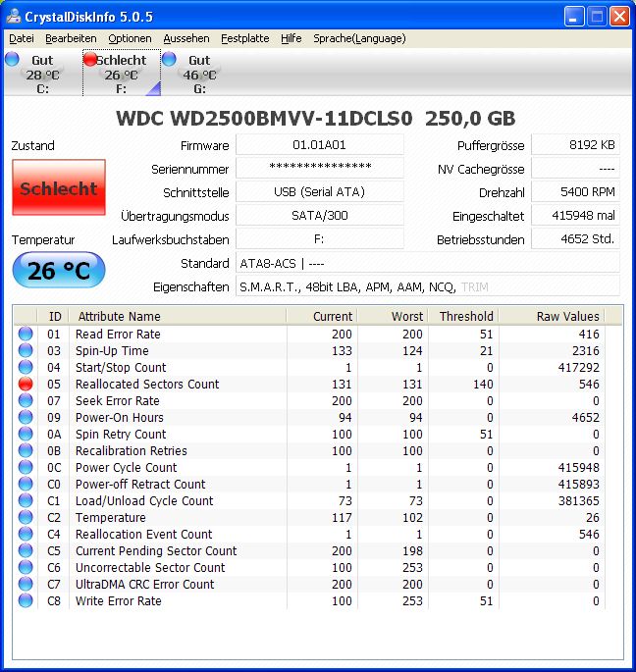Click the blue status icon for Write Error Rate
Image resolution: width=636 pixels, height=672 pixels.
coord(26,601)
